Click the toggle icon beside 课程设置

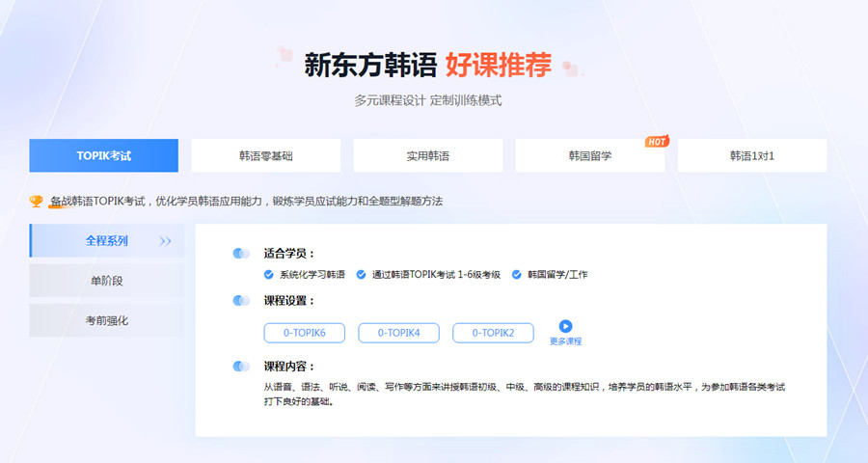pos(241,300)
